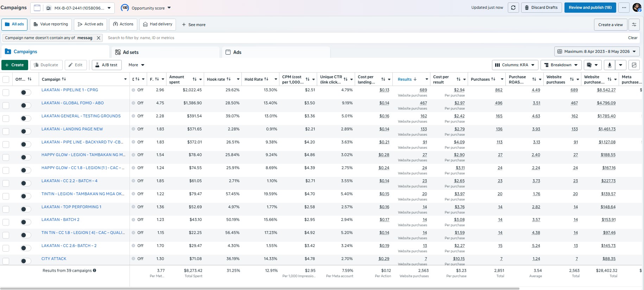Select checkbox for CITY ATTACK campaign
Image resolution: width=644 pixels, height=290 pixels.
(6, 261)
